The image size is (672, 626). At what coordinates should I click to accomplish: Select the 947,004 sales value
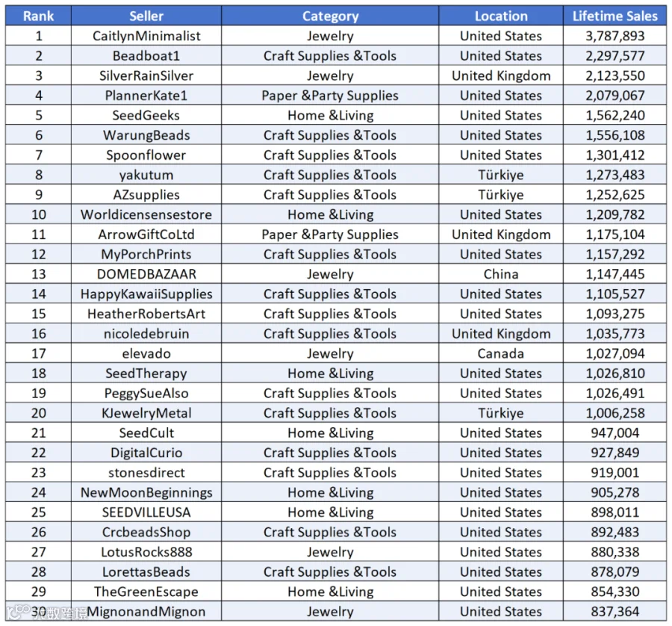(615, 433)
